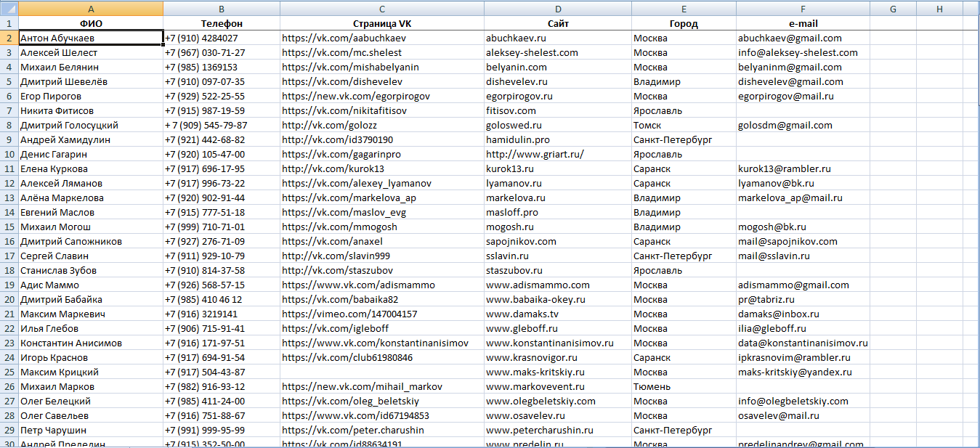This screenshot has width=980, height=448.
Task: Select cell with Антон Абучкаев
Action: 91,38
